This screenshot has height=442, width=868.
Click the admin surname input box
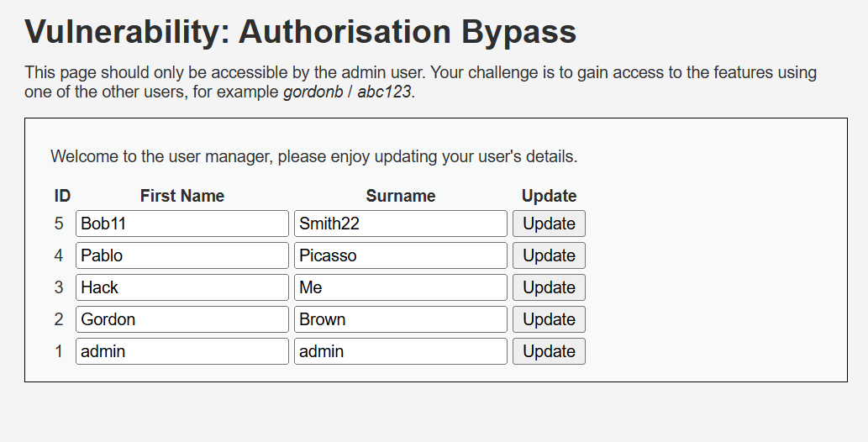click(x=401, y=351)
